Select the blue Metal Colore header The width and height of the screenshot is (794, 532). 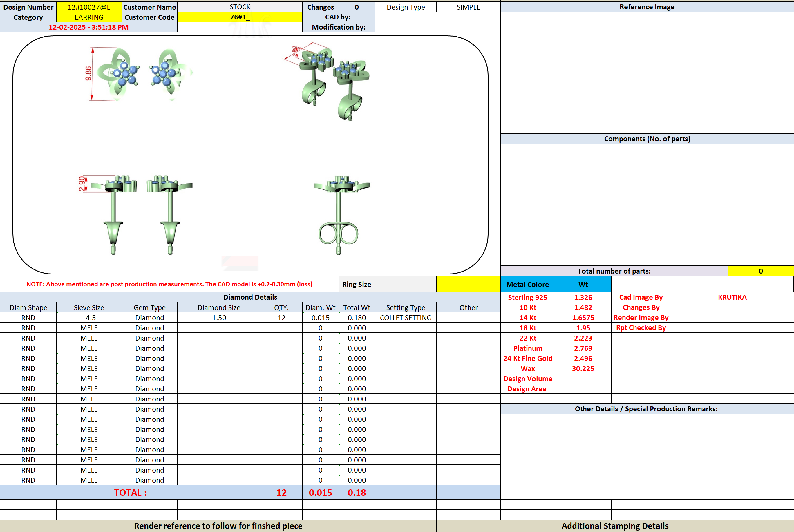point(528,284)
